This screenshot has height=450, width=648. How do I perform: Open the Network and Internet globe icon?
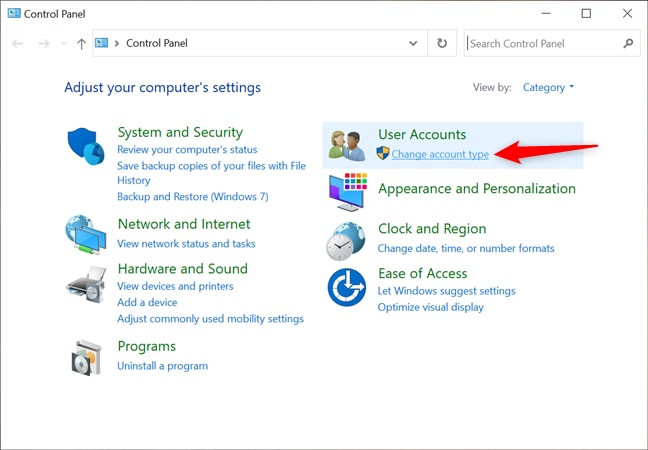[x=85, y=234]
